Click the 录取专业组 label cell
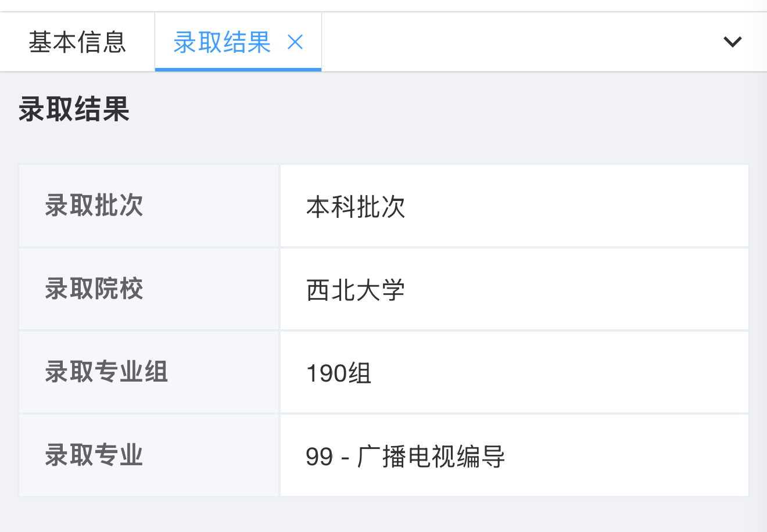The height and width of the screenshot is (532, 767). click(x=106, y=372)
